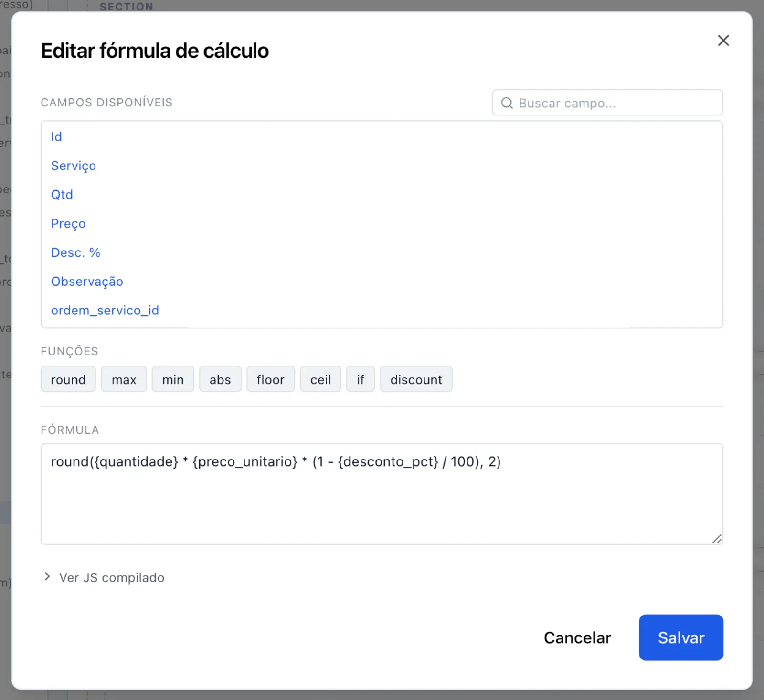Viewport: 764px width, 700px height.
Task: Insert the Preço field
Action: click(68, 224)
